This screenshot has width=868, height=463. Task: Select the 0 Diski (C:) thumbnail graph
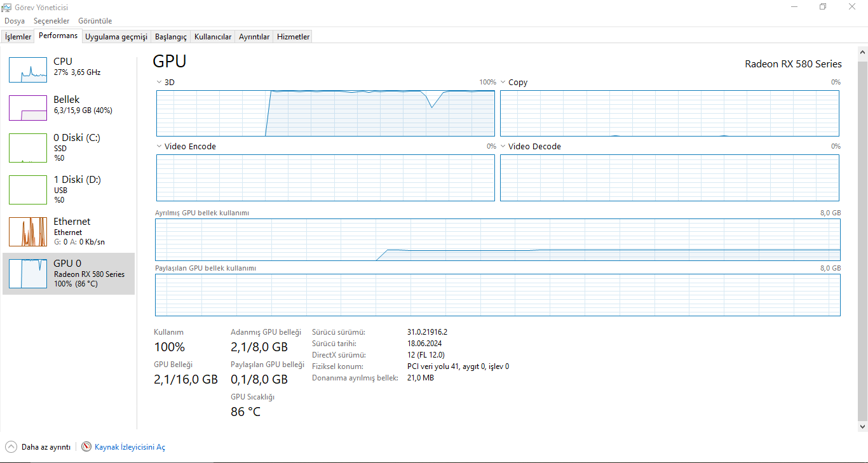tap(28, 147)
